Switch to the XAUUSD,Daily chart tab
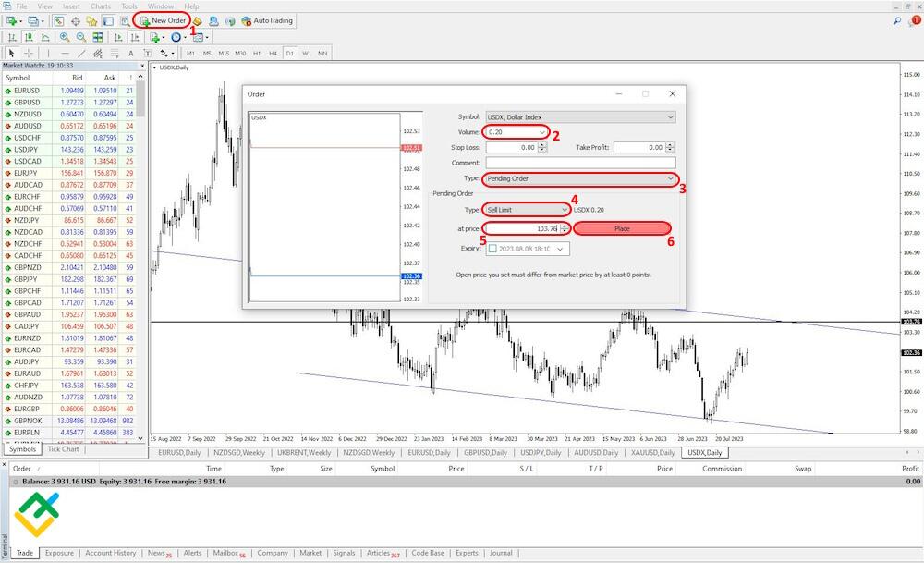 click(x=652, y=453)
